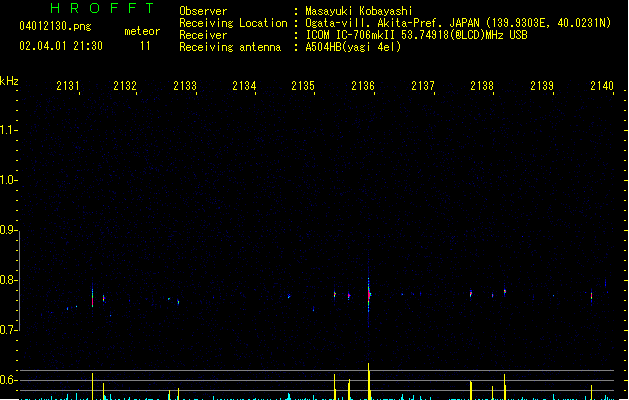This screenshot has width=629, height=400.
Task: Click the meteor label
Action: 142,31
